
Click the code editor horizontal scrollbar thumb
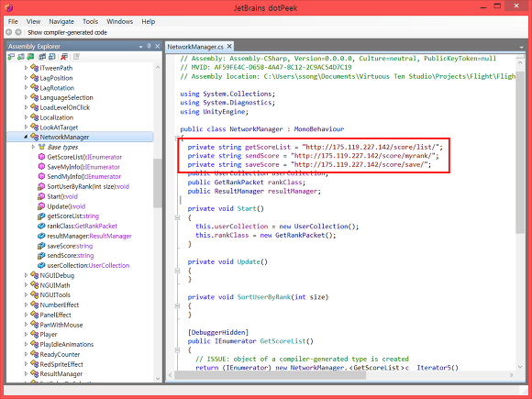270,375
